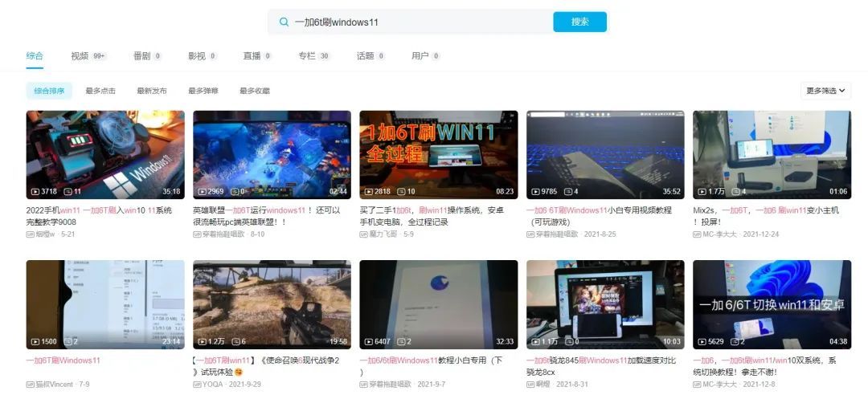Image resolution: width=868 pixels, height=399 pixels.
Task: Click the play-count icon showing 5629
Action: (702, 341)
